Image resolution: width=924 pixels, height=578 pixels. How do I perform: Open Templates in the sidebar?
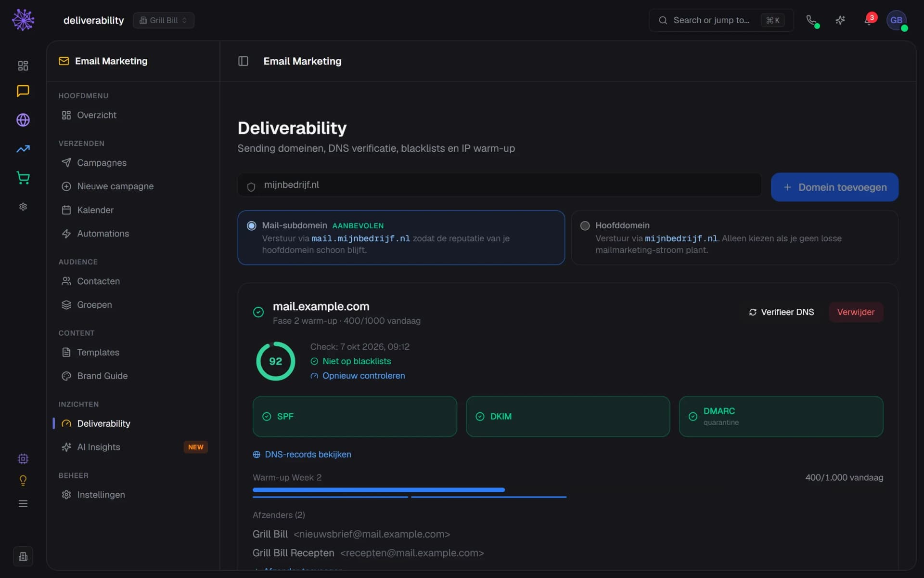click(133, 353)
